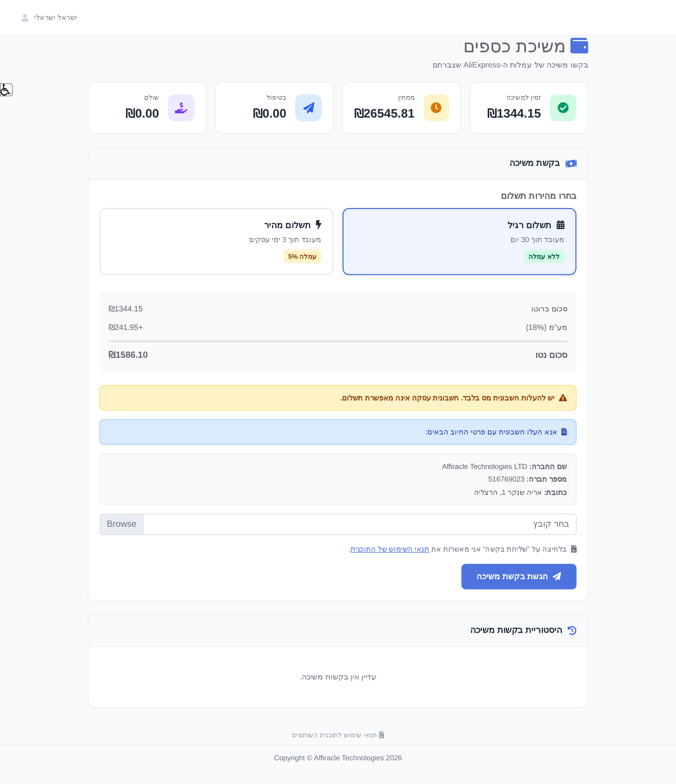
Task: Click the warning triangle in yellow alert
Action: (x=563, y=398)
